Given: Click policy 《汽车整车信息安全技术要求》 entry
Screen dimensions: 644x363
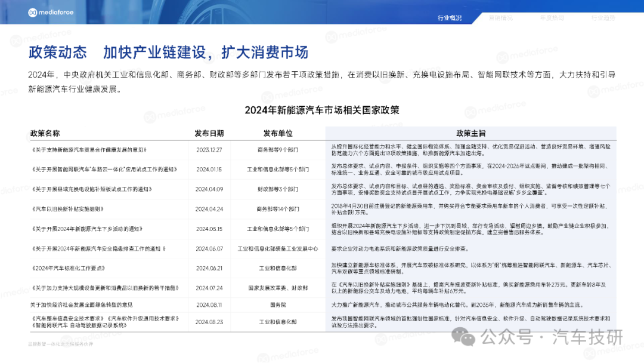Looking at the screenshot, I should point(105,322).
